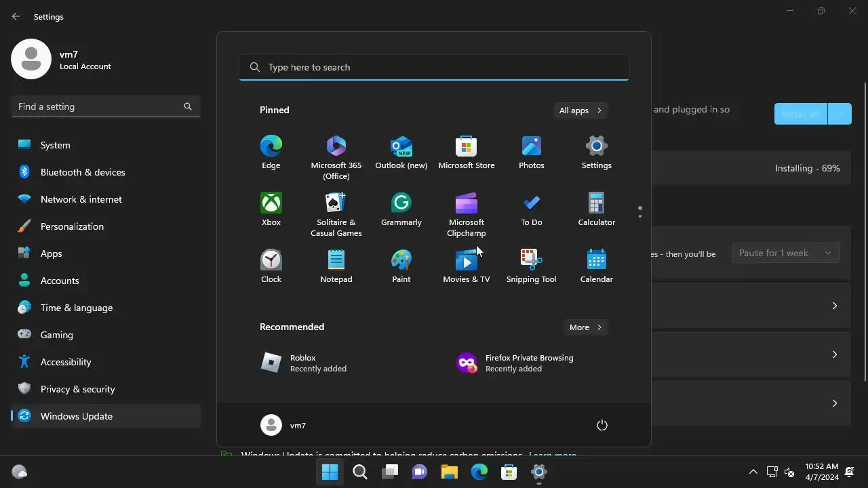Select Privacy & security settings
Viewport: 868px width, 488px height.
point(105,389)
